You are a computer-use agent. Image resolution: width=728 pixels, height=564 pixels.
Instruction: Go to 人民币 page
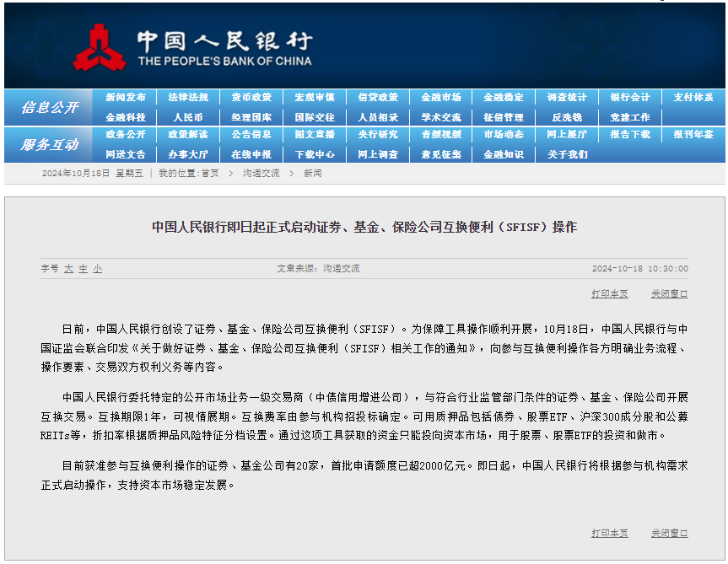point(188,117)
